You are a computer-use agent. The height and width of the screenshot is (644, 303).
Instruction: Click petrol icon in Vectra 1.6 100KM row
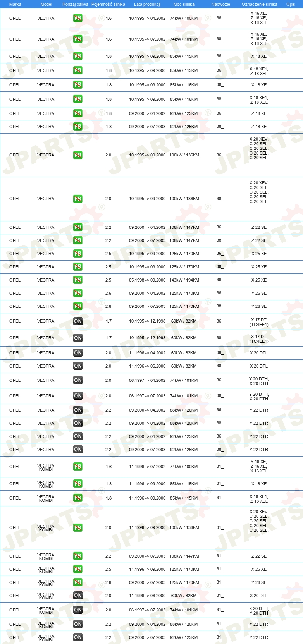point(78,18)
